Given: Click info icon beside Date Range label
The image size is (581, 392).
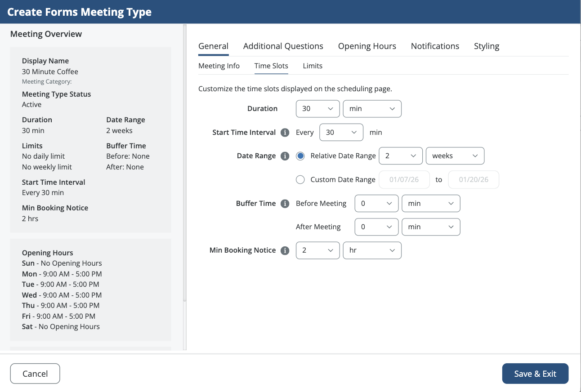Looking at the screenshot, I should tap(285, 156).
